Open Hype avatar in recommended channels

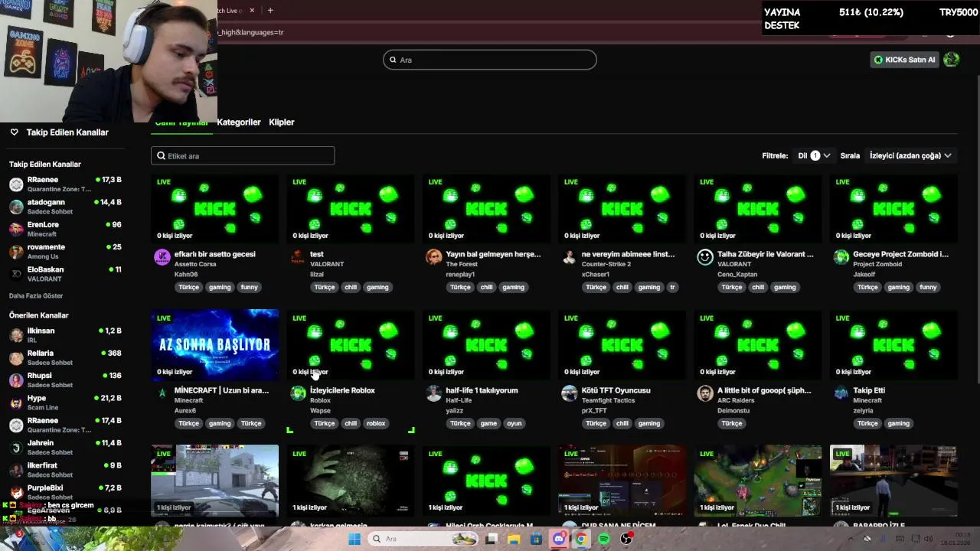16,403
